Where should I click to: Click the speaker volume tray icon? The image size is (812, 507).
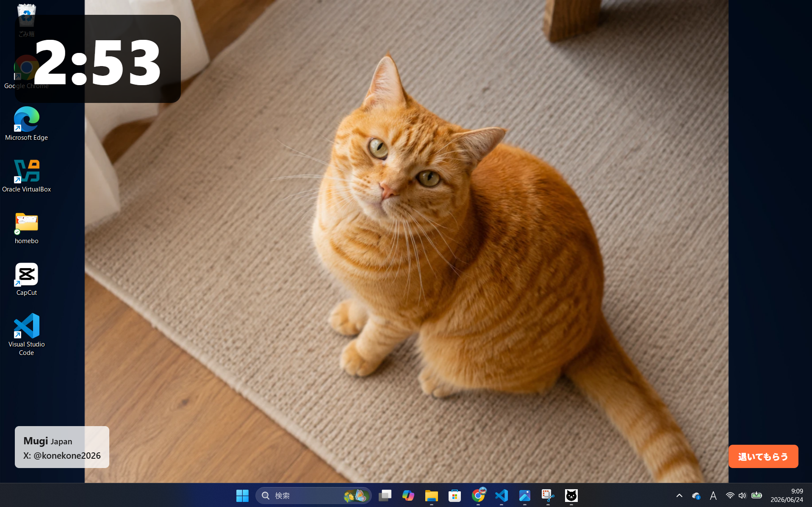pos(742,496)
